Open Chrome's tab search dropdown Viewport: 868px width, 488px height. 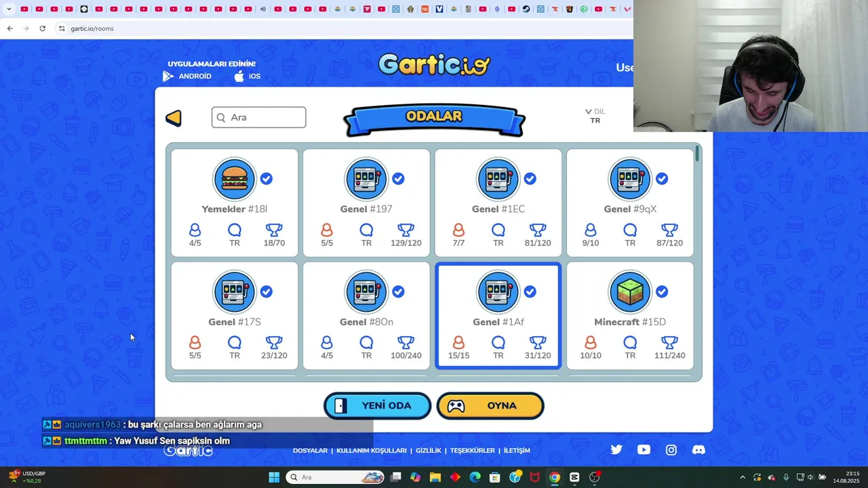pyautogui.click(x=9, y=9)
